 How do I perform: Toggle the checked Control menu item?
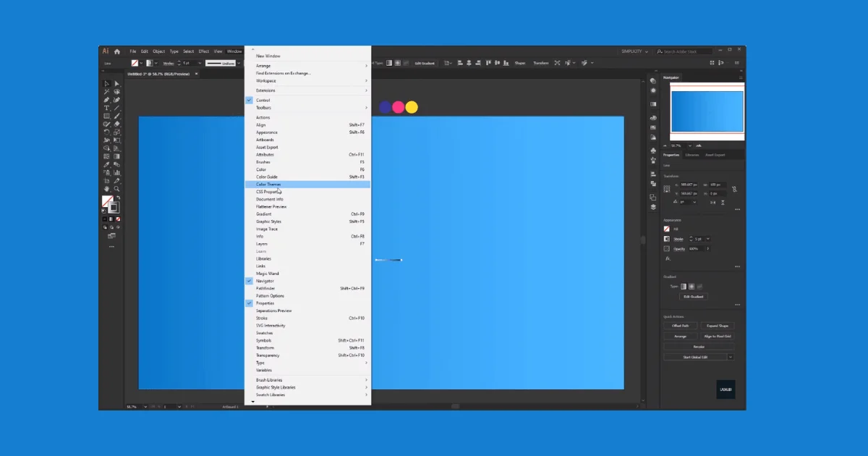263,100
